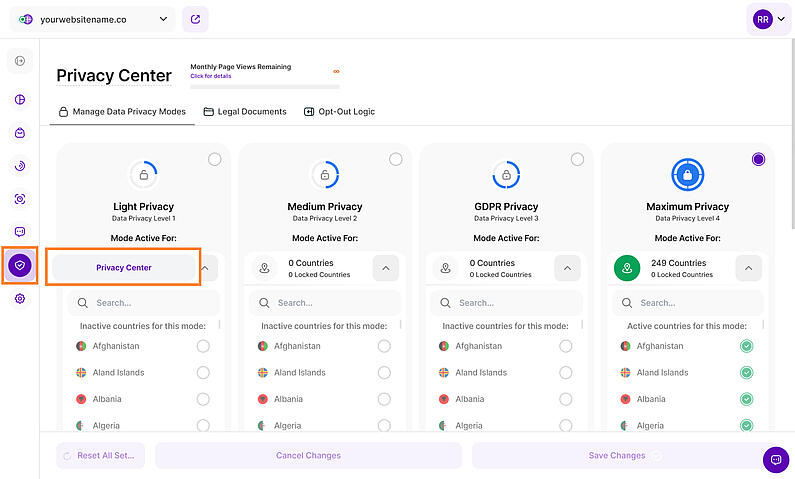Open the yourwebsitename.co site dropdown
795x479 pixels.
coord(93,19)
